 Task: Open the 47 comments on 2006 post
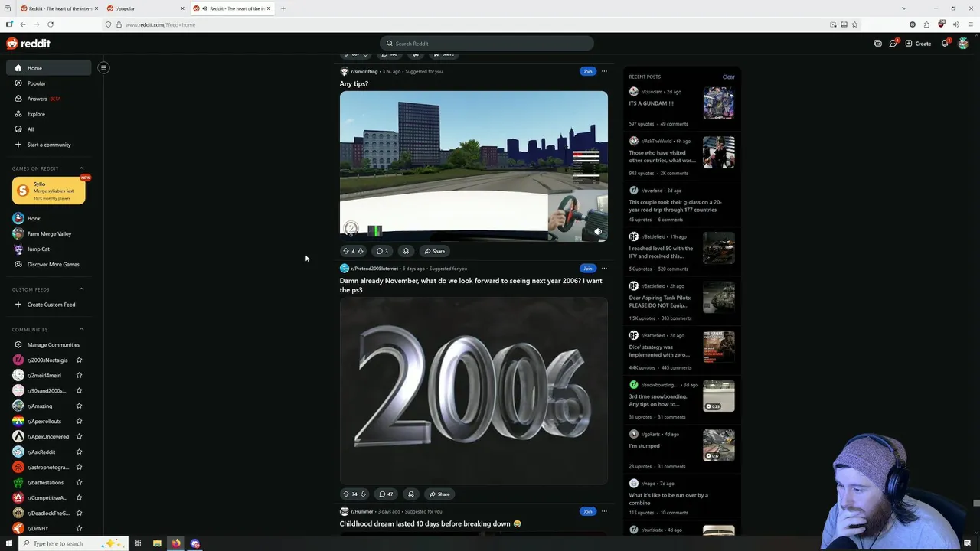point(387,494)
